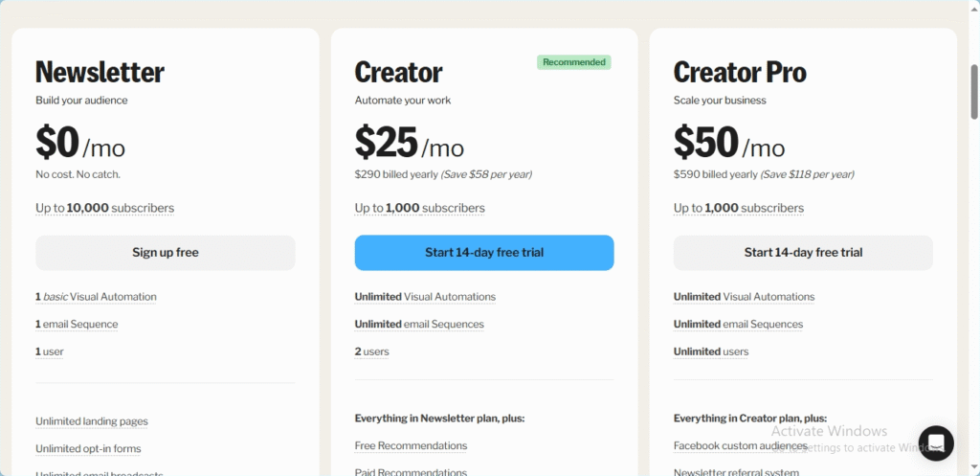Click 'Unlimited landing pages' feature

tap(92, 421)
